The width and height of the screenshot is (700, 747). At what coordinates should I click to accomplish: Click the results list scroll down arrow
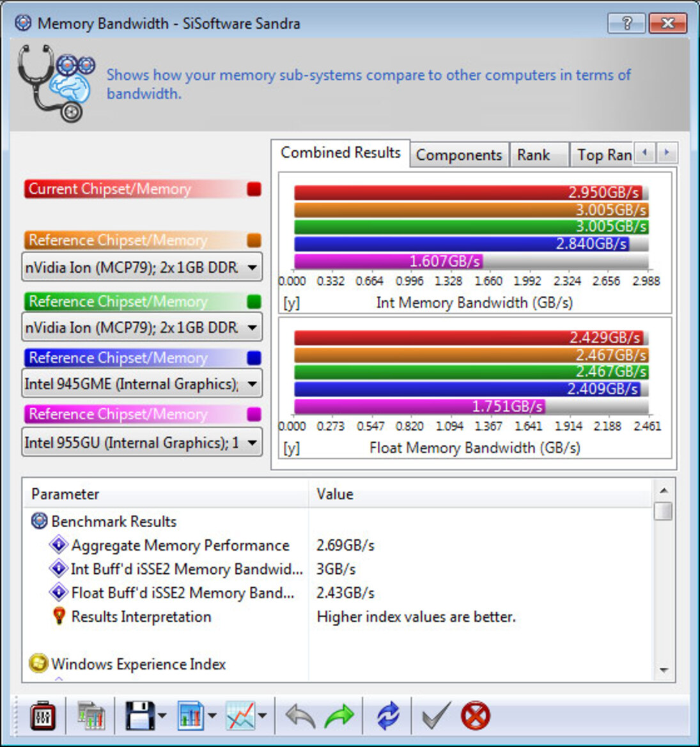664,670
